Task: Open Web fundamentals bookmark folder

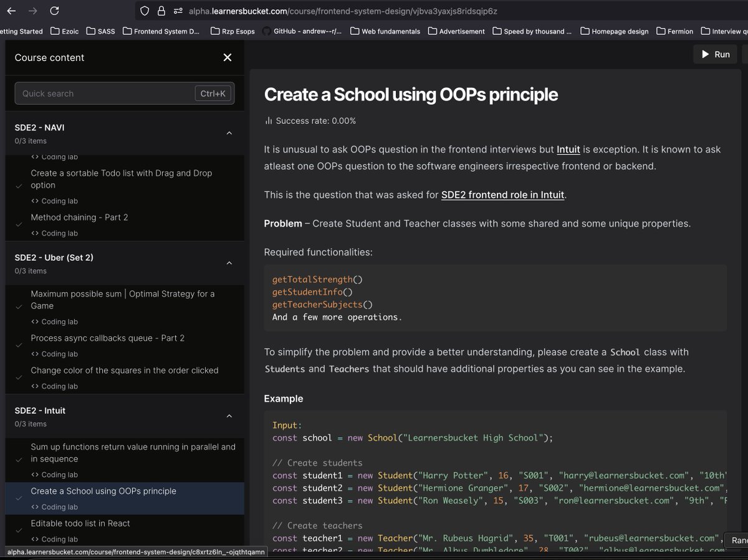Action: tap(385, 31)
